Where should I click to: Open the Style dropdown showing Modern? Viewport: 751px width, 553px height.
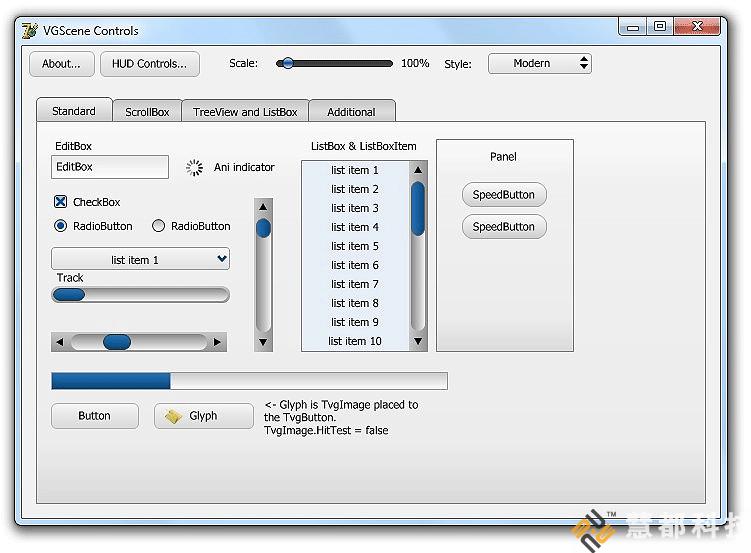tap(540, 64)
